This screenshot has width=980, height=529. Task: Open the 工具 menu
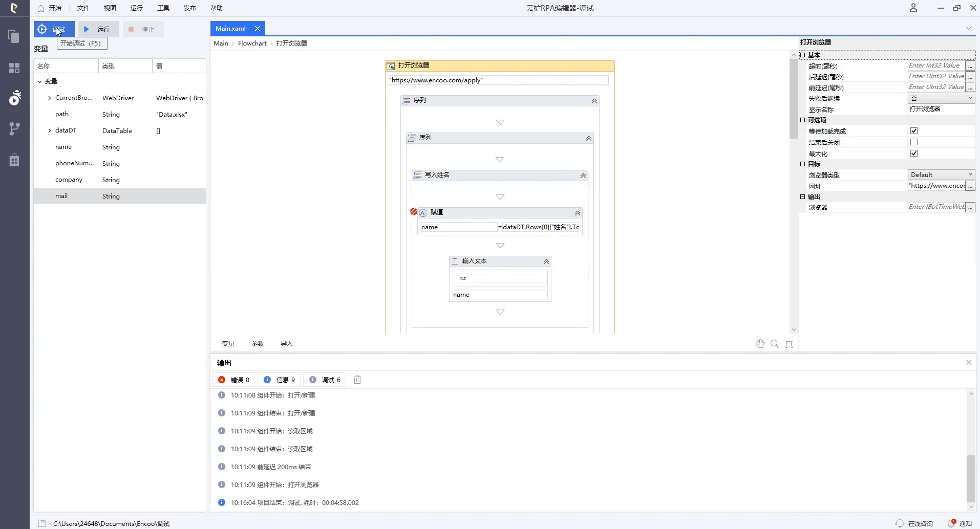[x=163, y=8]
